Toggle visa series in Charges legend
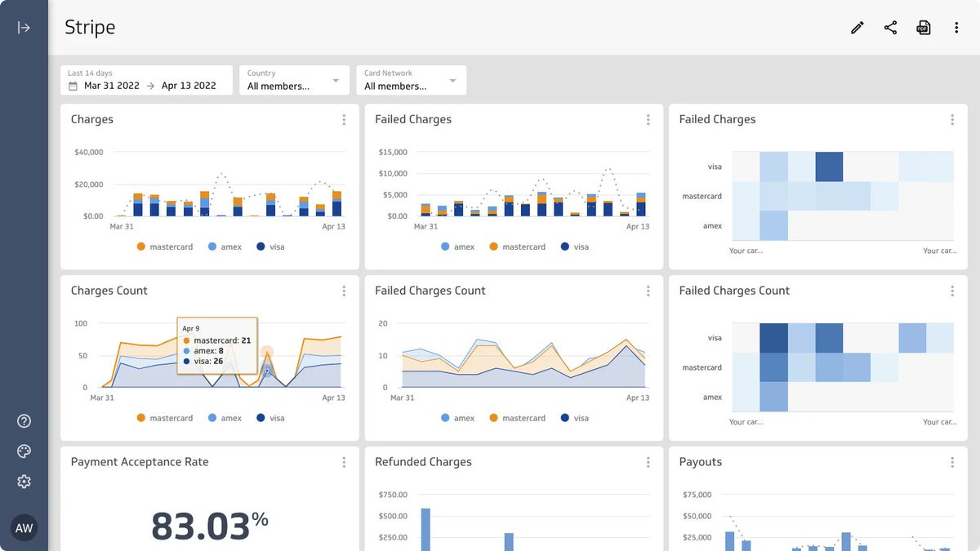980x551 pixels. 270,247
